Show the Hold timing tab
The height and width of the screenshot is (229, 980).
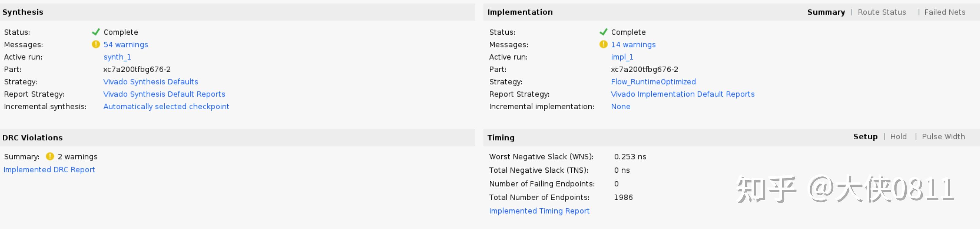point(898,137)
